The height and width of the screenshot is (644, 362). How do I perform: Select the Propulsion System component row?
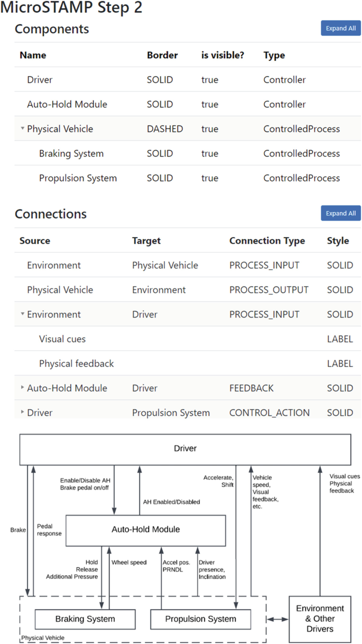(78, 178)
